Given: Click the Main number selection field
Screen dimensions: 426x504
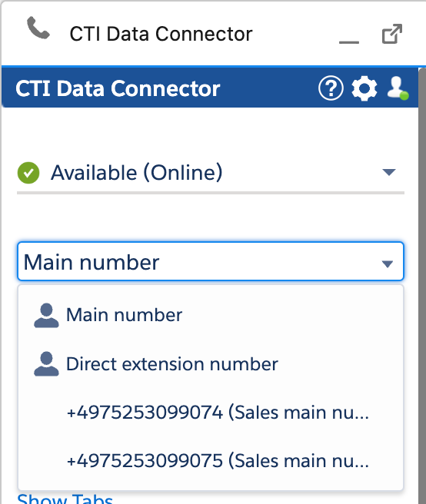Looking at the screenshot, I should (x=211, y=261).
